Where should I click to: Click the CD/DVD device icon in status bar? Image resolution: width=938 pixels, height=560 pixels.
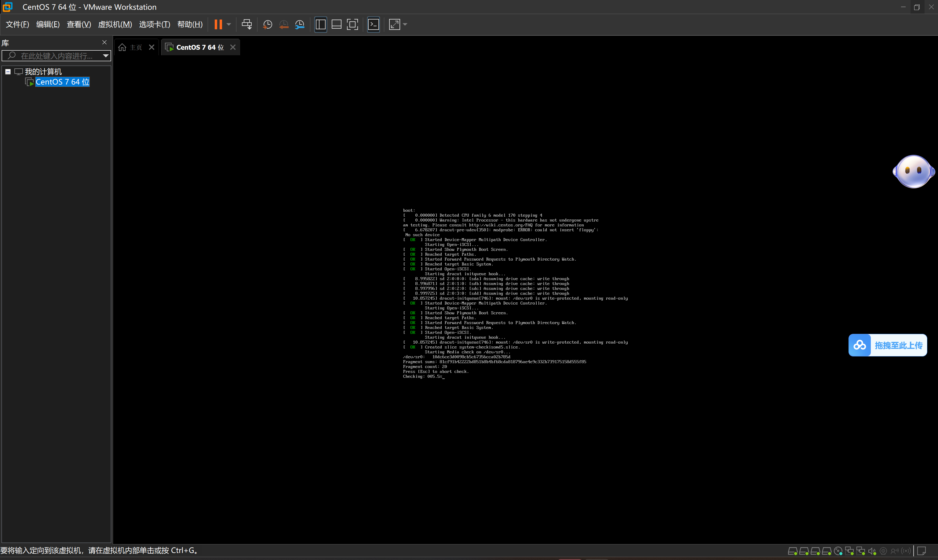tap(838, 551)
